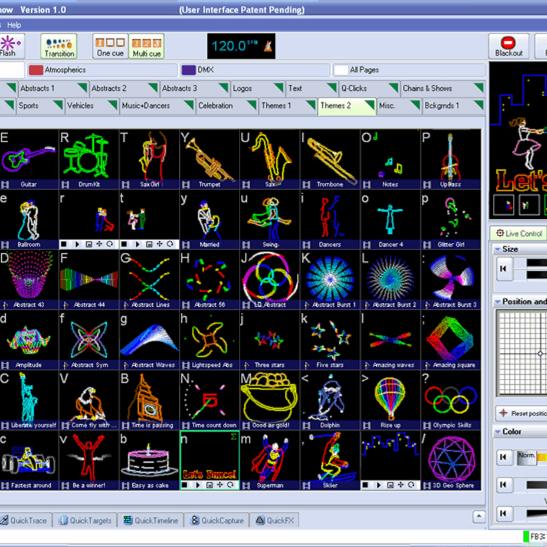Collapse the Color section

coord(498,432)
